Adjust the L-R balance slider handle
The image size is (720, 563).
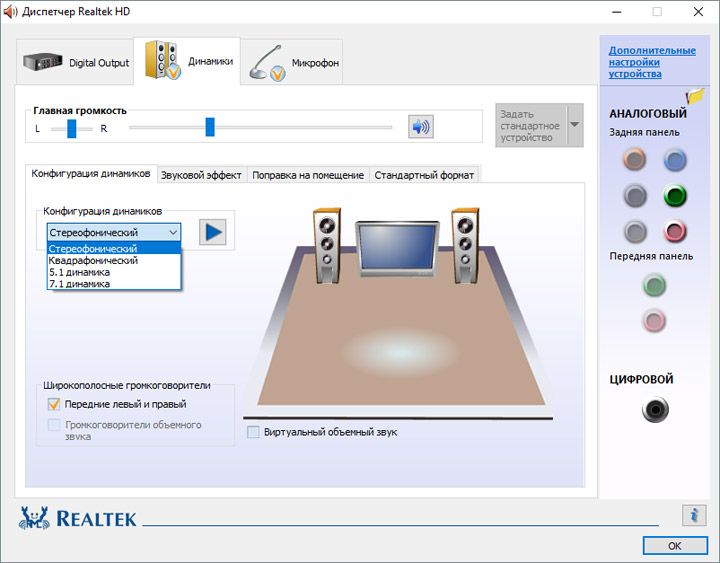pyautogui.click(x=72, y=128)
